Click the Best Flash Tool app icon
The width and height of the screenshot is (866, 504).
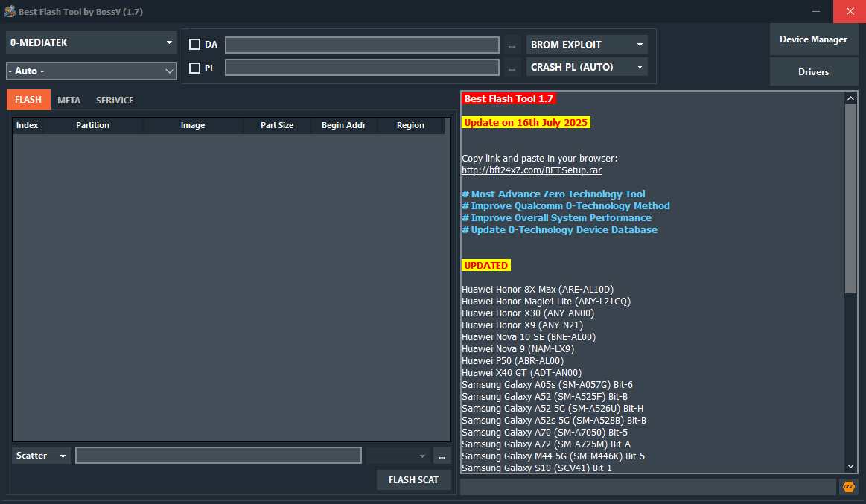click(x=10, y=11)
